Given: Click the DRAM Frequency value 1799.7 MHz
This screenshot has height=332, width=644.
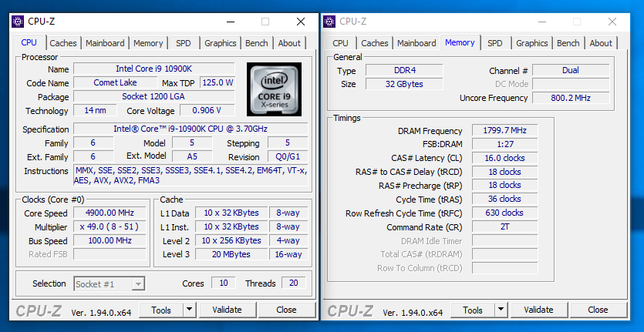Looking at the screenshot, I should click(x=504, y=130).
